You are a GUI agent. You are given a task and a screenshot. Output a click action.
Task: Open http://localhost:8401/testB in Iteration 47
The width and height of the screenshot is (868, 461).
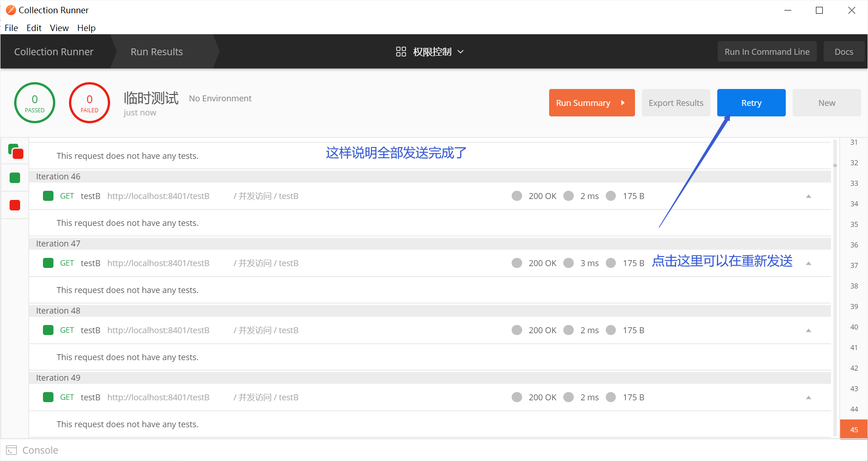pyautogui.click(x=158, y=263)
